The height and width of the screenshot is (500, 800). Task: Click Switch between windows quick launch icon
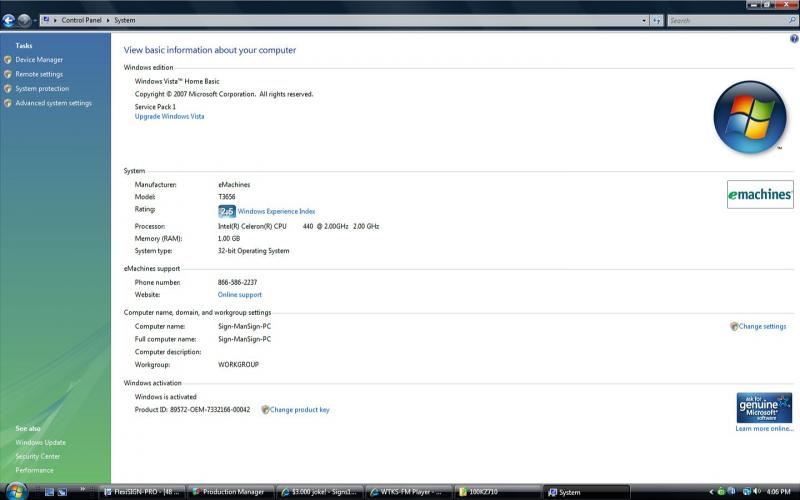[x=63, y=492]
